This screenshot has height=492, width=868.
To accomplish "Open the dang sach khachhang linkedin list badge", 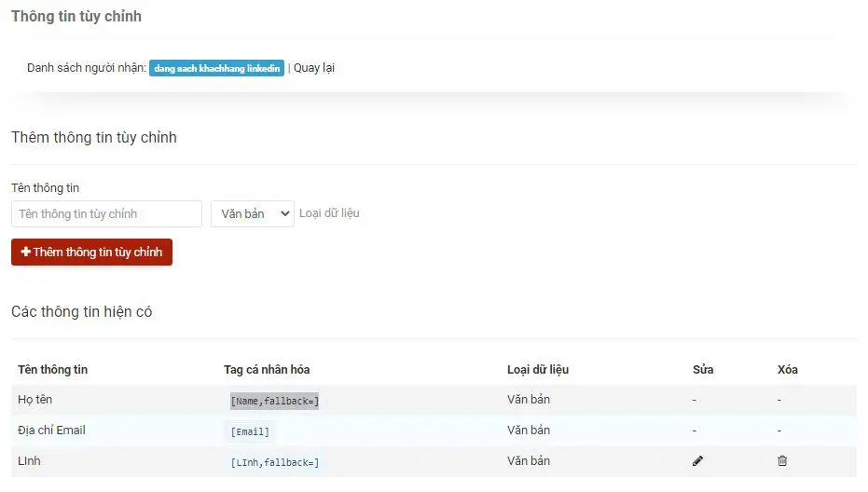I will click(x=216, y=68).
